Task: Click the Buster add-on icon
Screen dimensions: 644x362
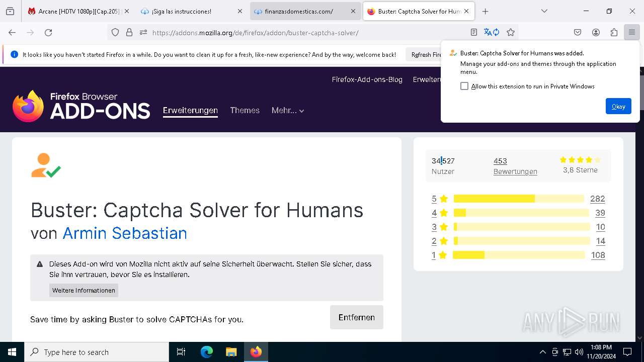Action: (46, 165)
